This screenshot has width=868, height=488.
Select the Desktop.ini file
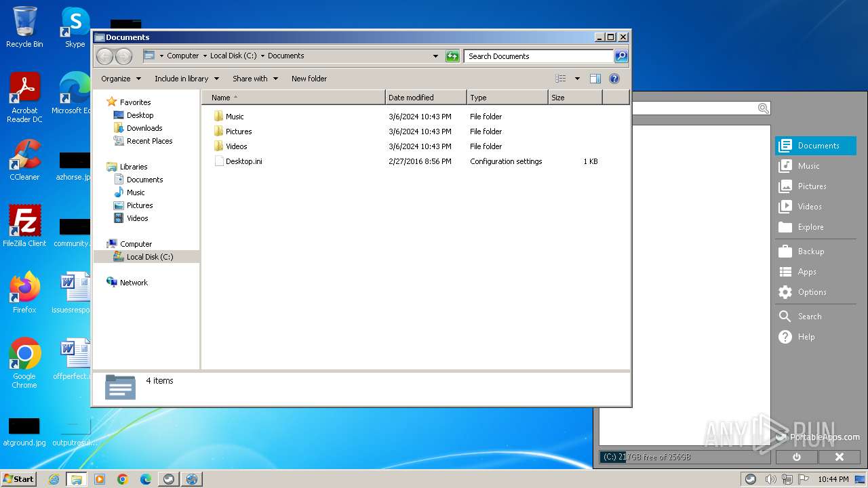[x=243, y=161]
